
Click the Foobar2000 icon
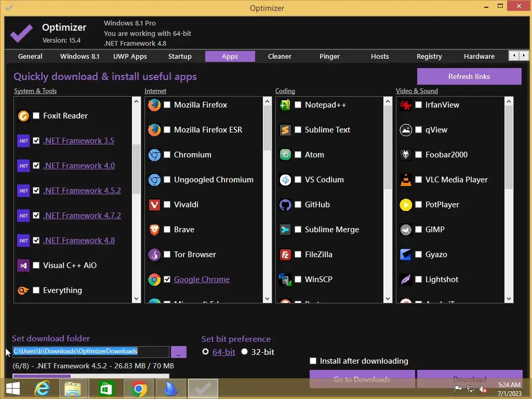[406, 155]
